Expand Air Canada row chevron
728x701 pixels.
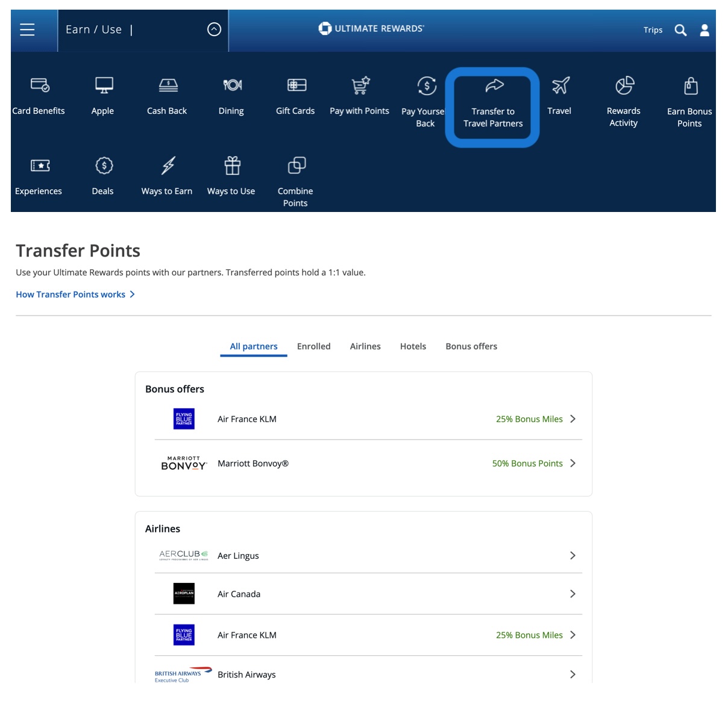pos(573,594)
